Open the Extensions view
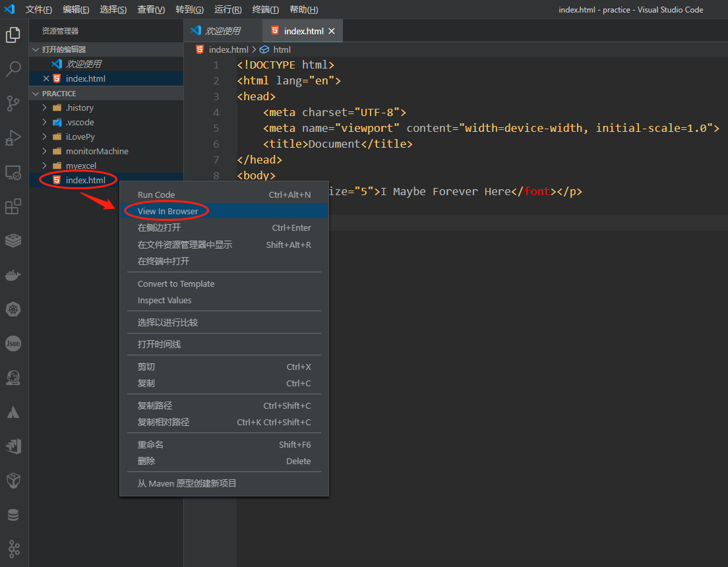728x567 pixels. pyautogui.click(x=13, y=206)
